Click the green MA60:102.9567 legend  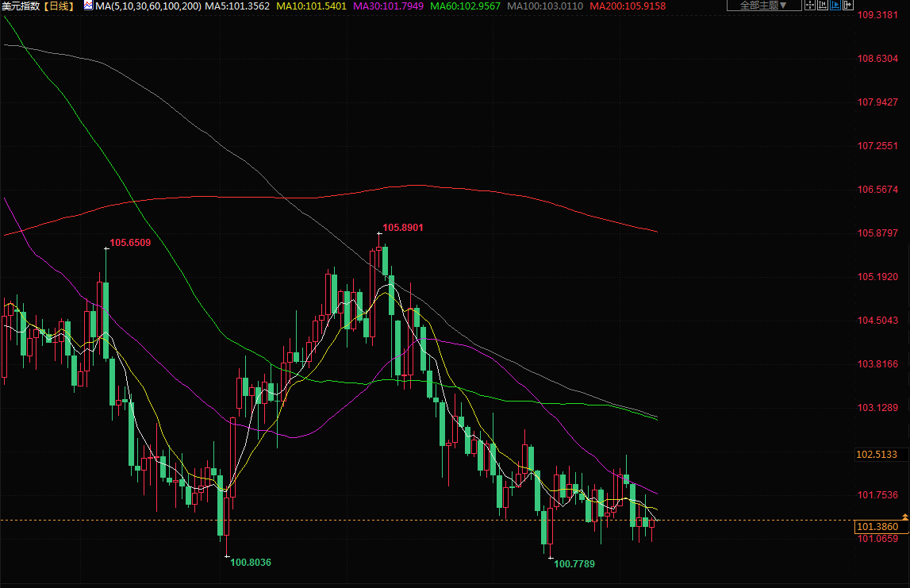[x=465, y=6]
